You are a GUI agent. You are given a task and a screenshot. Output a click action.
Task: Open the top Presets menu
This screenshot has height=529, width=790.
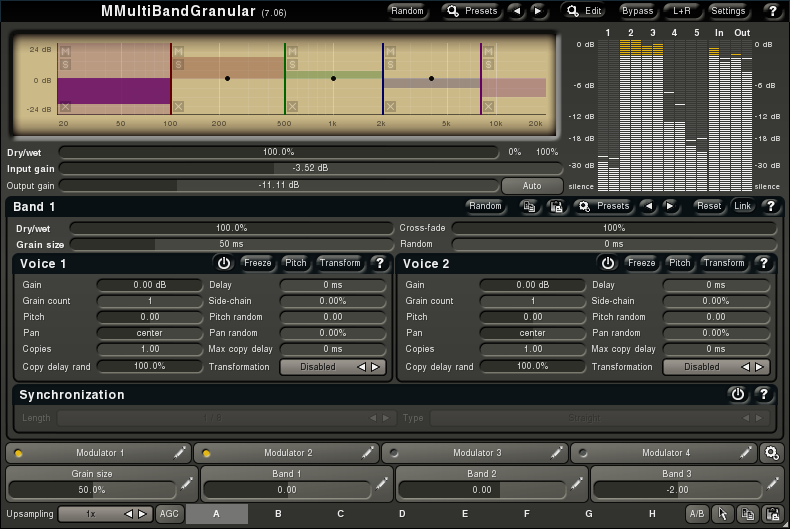471,11
